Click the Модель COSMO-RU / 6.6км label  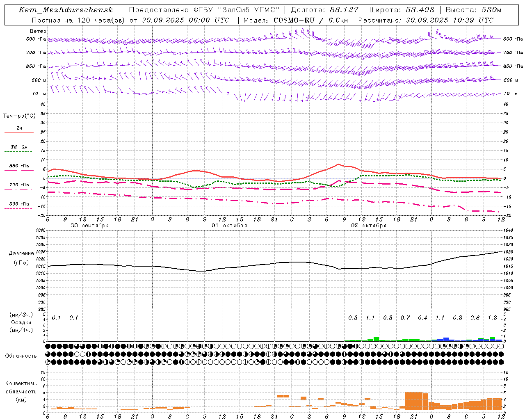pos(295,20)
